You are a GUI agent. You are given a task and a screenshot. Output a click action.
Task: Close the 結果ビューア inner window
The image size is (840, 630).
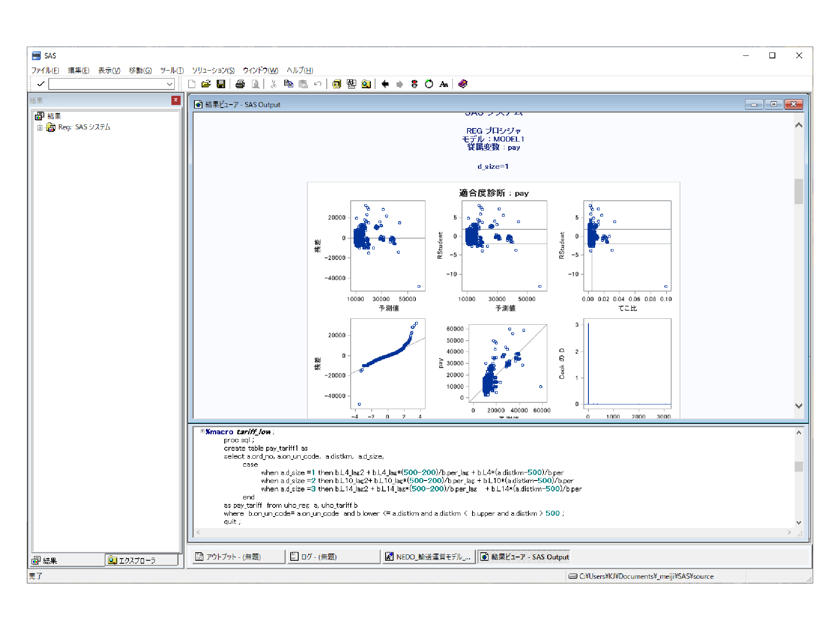(x=793, y=104)
